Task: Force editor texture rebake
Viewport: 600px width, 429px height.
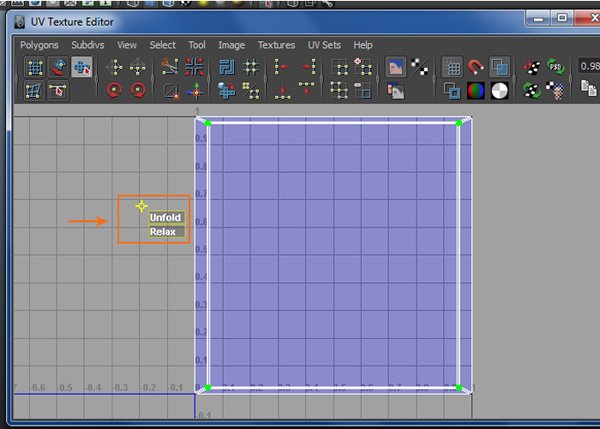Action: (532, 91)
